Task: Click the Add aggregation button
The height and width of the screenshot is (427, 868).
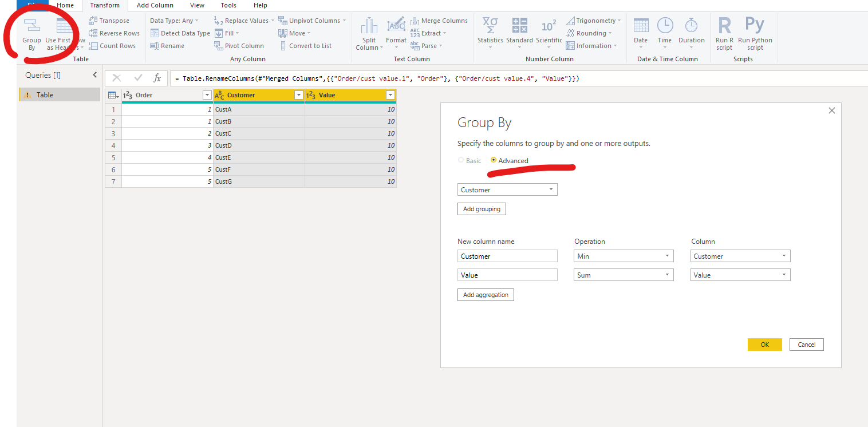Action: click(x=486, y=295)
